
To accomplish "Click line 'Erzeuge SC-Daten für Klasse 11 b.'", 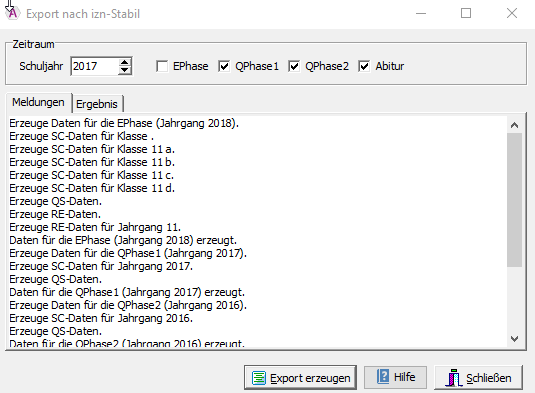I will (x=92, y=162).
